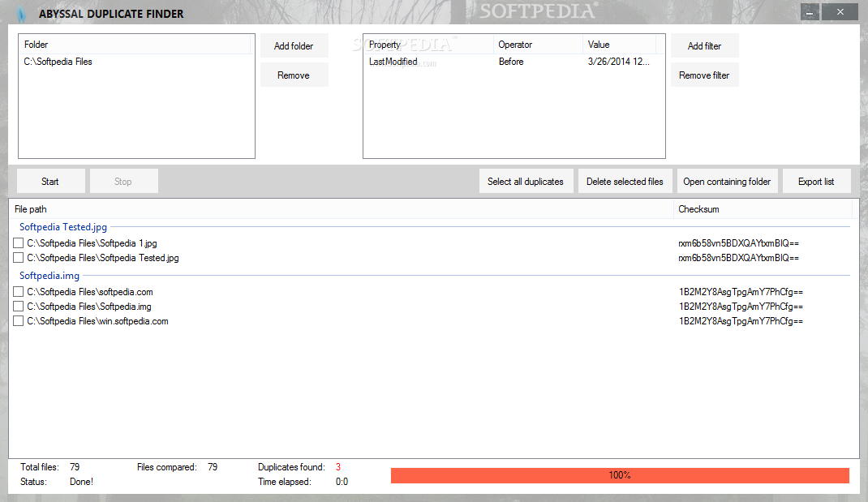Click checksum of win.softpedia.com row
Image resolution: width=868 pixels, height=502 pixels.
pyautogui.click(x=741, y=321)
